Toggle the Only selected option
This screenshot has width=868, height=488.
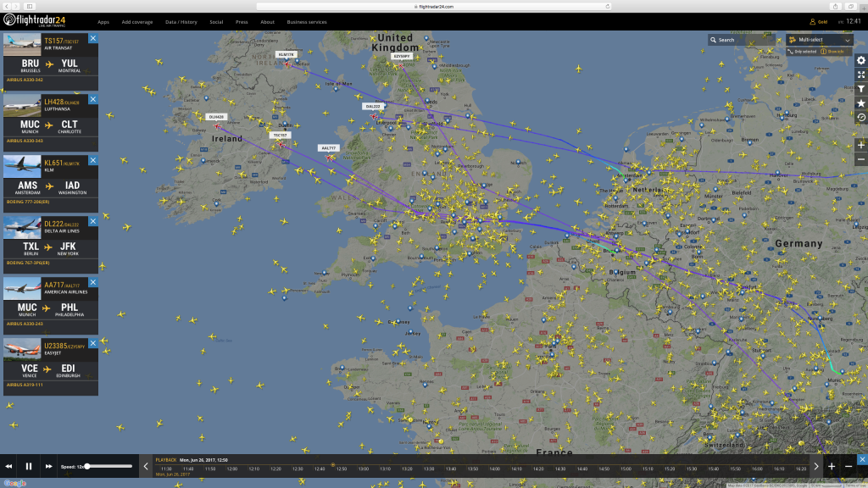[x=802, y=52]
